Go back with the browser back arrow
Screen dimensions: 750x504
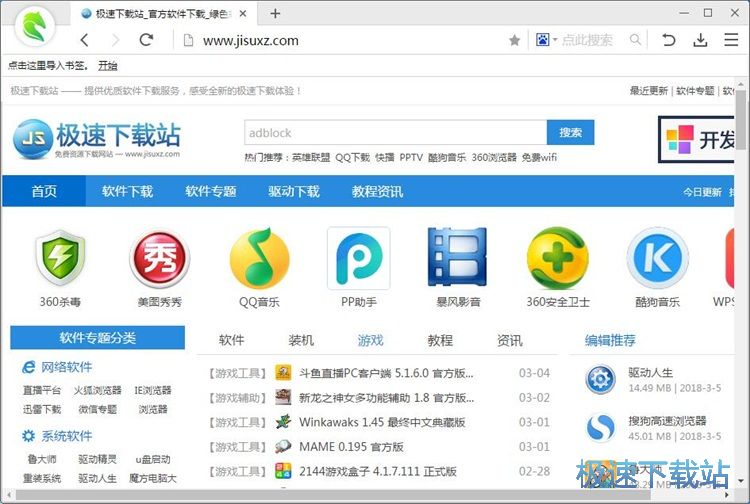(85, 40)
